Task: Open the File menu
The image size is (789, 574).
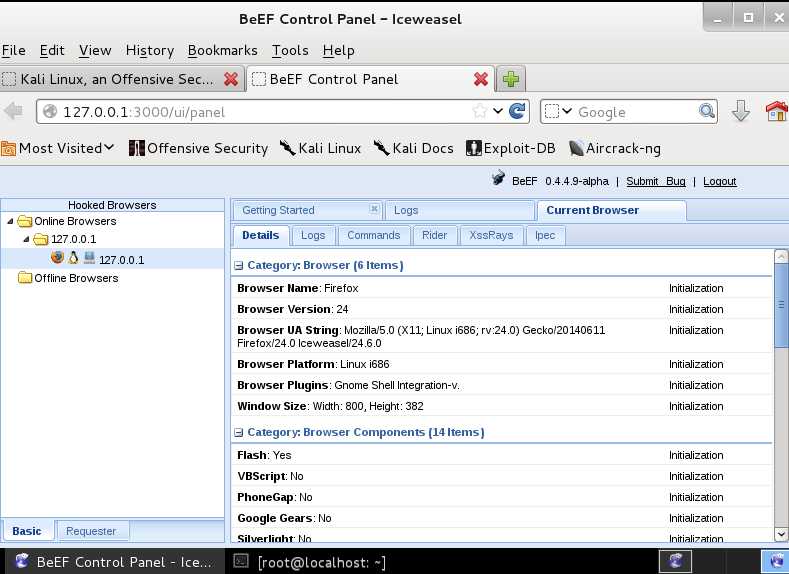Action: point(14,50)
